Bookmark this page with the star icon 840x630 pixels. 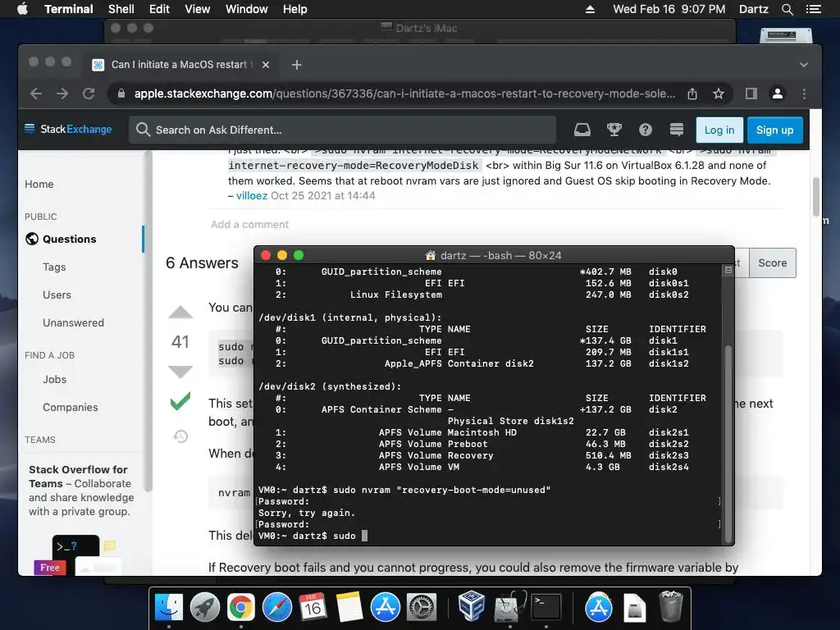coord(719,94)
